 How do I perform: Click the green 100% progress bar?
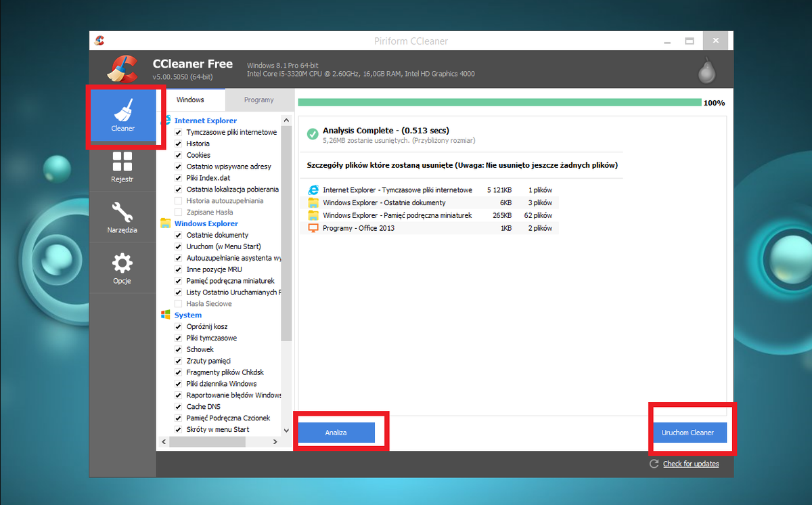tap(499, 103)
